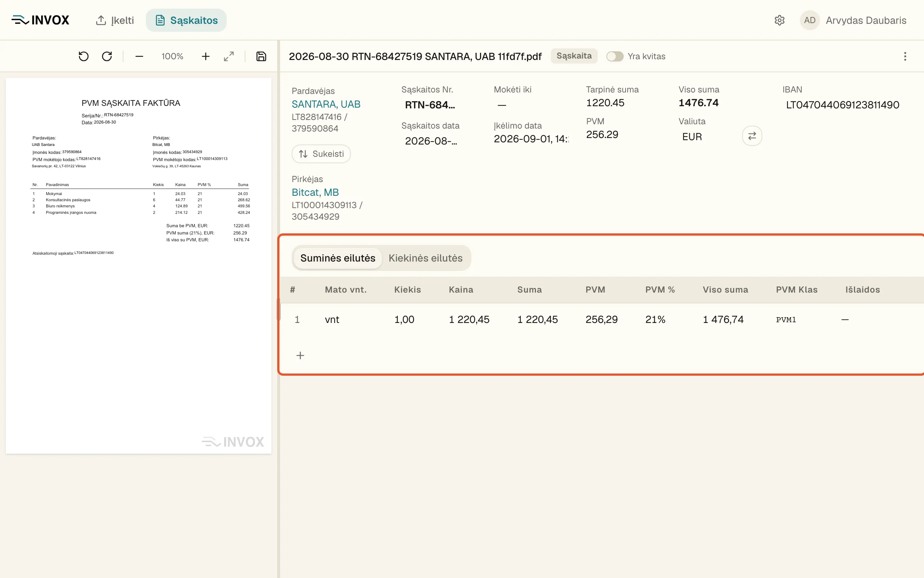Click the PVM1 classification cell
Screen dimensions: 924x578
pyautogui.click(x=786, y=320)
